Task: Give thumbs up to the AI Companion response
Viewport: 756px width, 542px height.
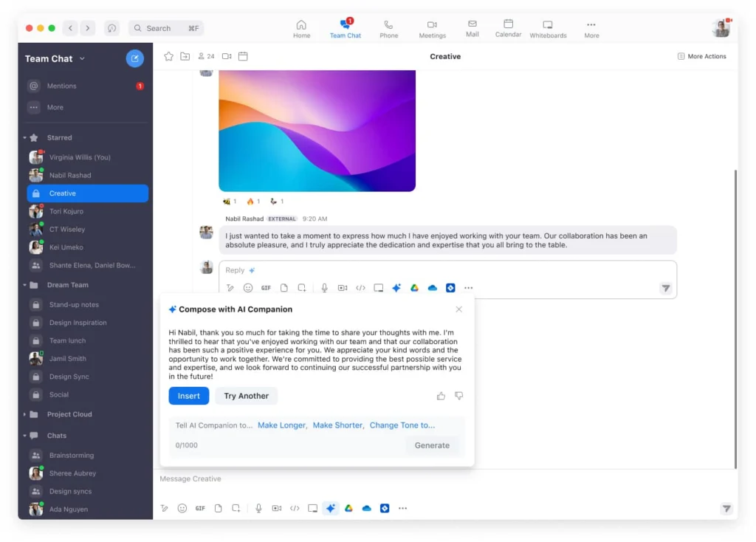Action: [441, 396]
